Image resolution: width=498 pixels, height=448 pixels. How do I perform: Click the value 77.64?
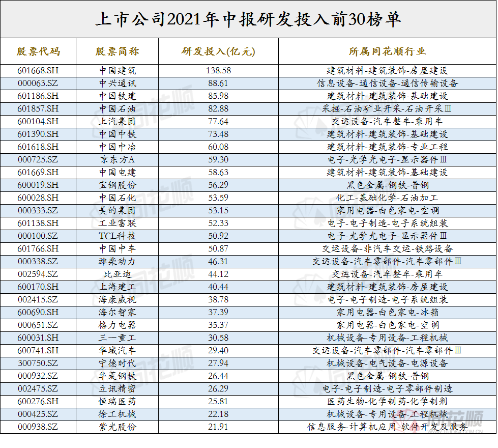pyautogui.click(x=218, y=122)
